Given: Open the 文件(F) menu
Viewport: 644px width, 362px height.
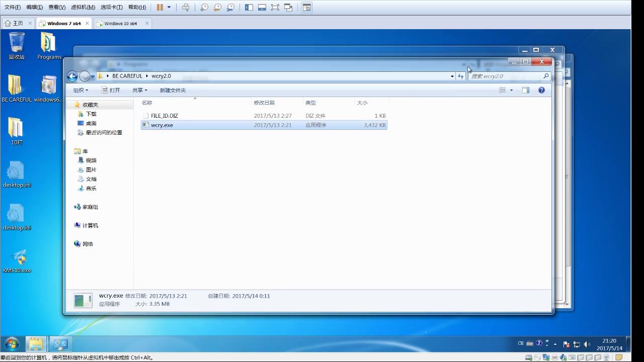Looking at the screenshot, I should 13,8.
